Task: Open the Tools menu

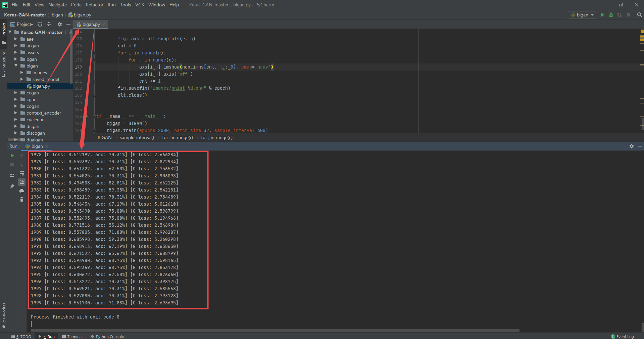Action: point(126,5)
